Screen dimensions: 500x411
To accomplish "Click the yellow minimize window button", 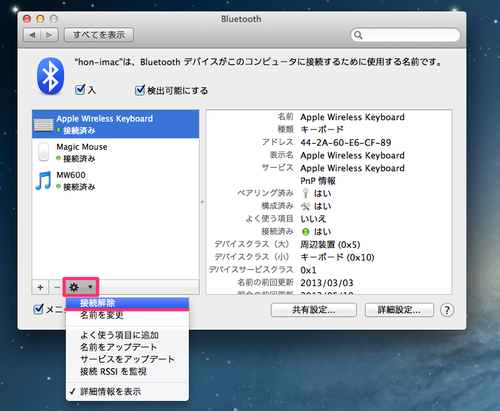I will (40, 19).
